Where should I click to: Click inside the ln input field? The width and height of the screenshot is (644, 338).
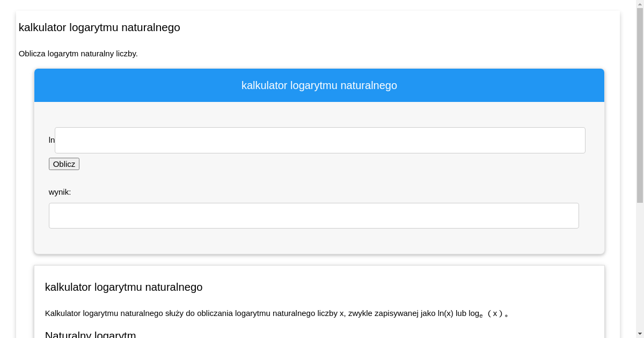pos(319,140)
